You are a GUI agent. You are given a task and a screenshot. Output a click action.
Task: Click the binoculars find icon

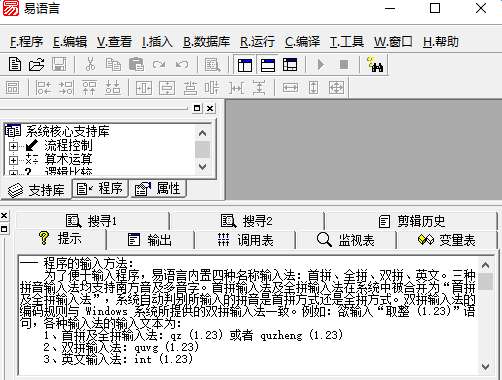tap(375, 65)
